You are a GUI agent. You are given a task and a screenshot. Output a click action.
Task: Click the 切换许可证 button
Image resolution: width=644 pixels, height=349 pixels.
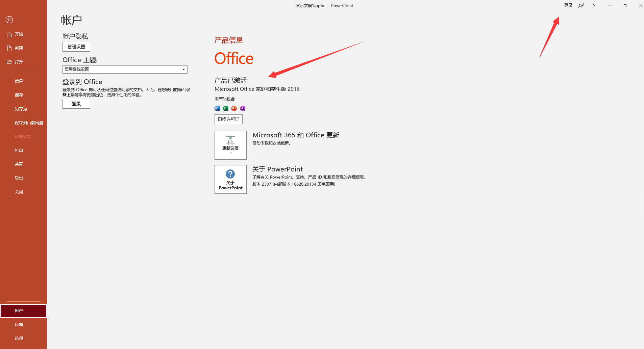pyautogui.click(x=228, y=119)
